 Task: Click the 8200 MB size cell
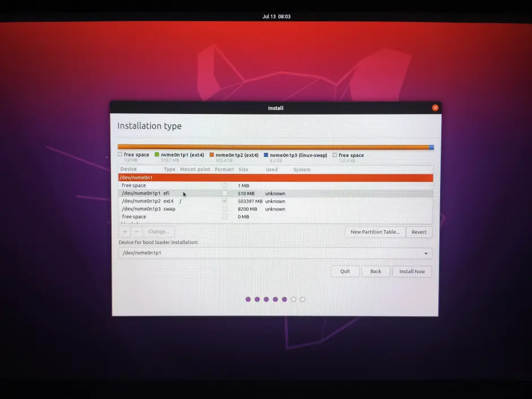[x=247, y=209]
